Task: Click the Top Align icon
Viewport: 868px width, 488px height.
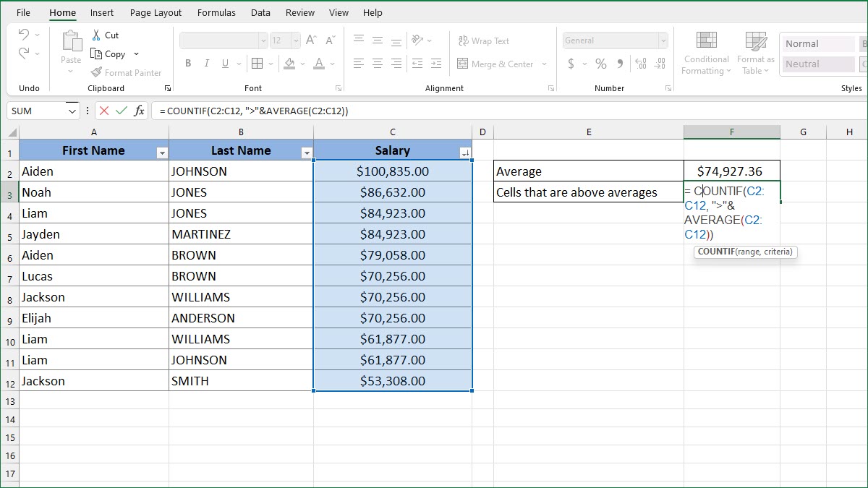Action: pos(359,40)
